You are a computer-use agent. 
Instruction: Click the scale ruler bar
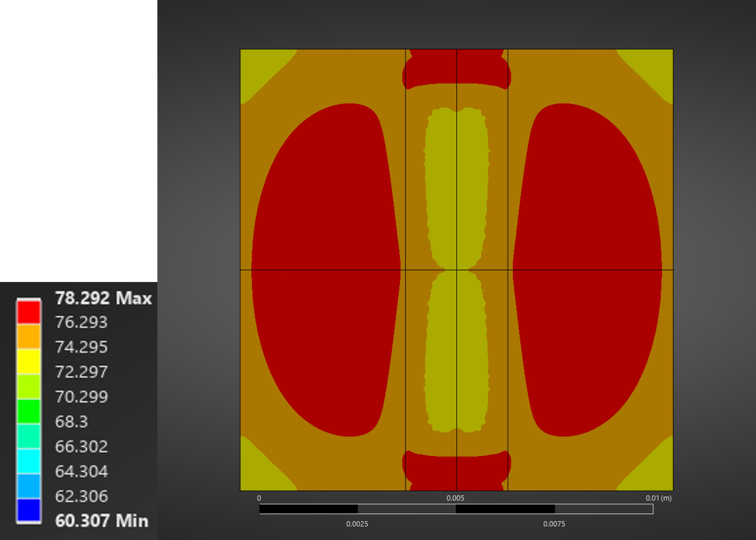pyautogui.click(x=456, y=509)
